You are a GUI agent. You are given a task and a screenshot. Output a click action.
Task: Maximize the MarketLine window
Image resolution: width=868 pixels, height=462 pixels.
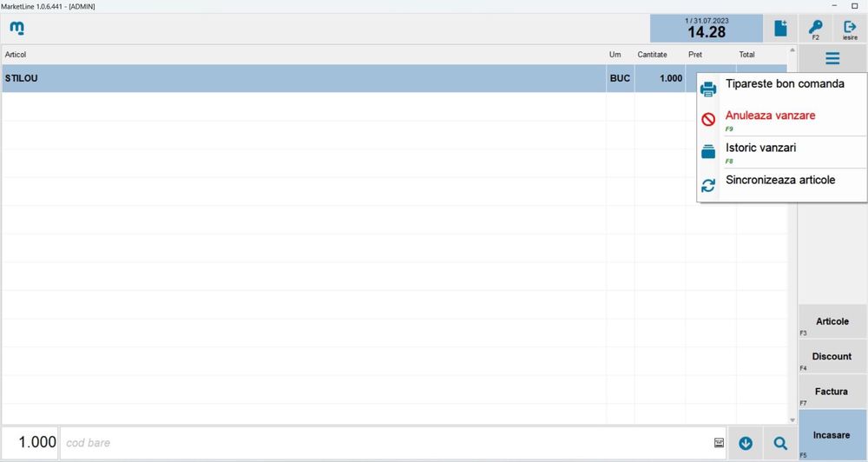click(x=854, y=6)
